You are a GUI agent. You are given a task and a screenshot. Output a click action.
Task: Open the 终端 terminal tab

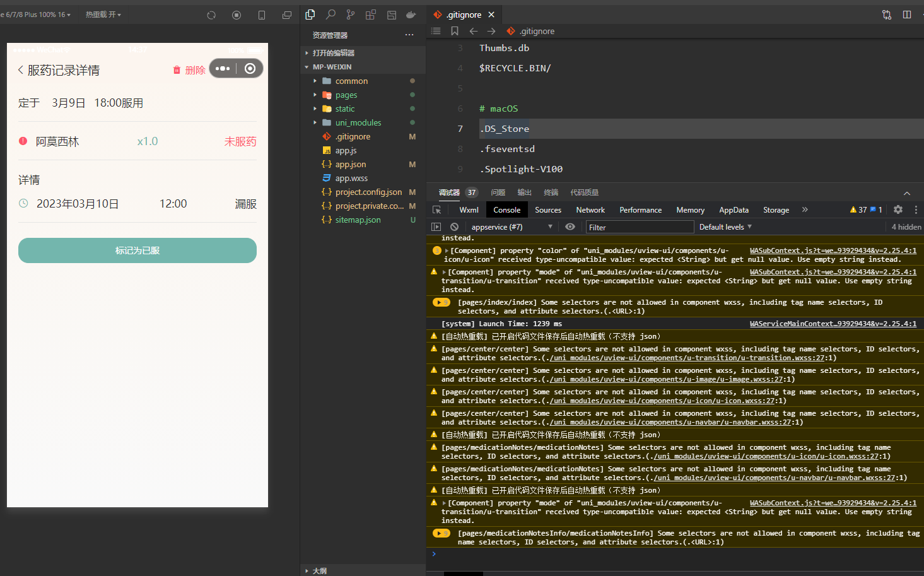[x=551, y=192]
